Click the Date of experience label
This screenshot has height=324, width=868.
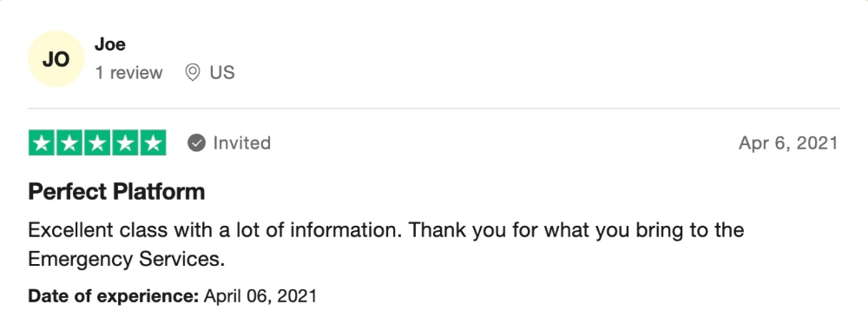114,295
